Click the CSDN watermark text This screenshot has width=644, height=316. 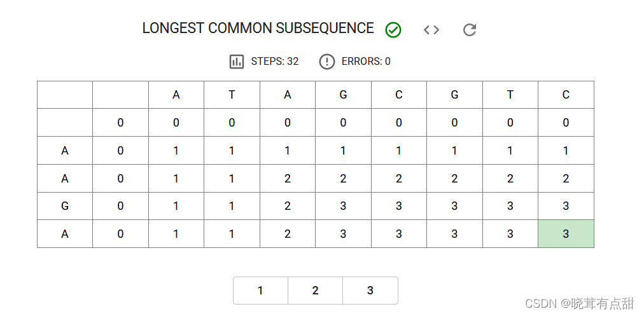[x=580, y=304]
